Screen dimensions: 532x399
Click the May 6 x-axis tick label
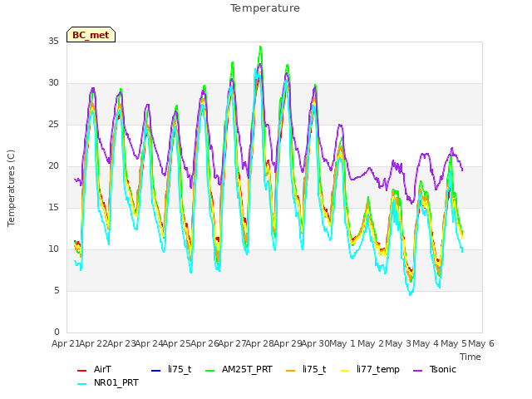click(481, 343)
